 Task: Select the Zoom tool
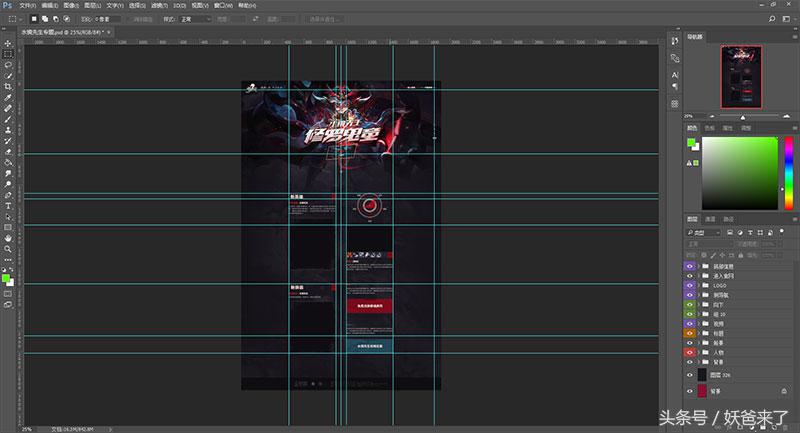click(x=8, y=250)
